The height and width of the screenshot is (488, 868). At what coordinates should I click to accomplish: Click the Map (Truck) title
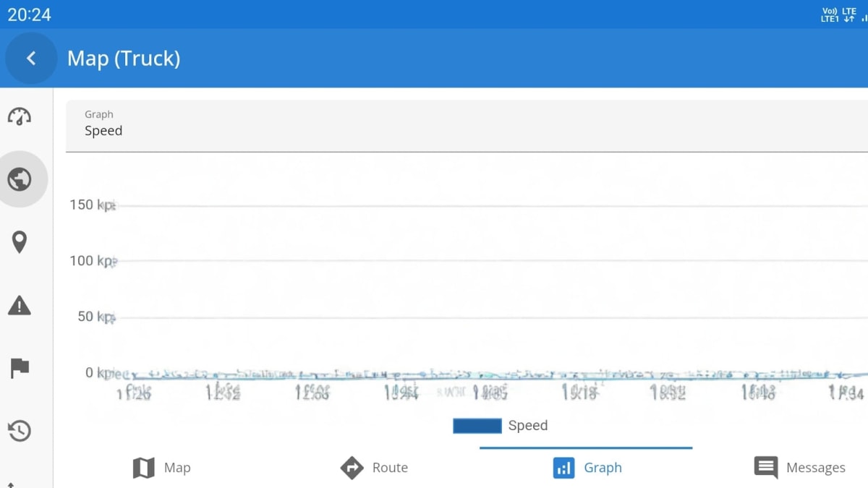coord(124,59)
